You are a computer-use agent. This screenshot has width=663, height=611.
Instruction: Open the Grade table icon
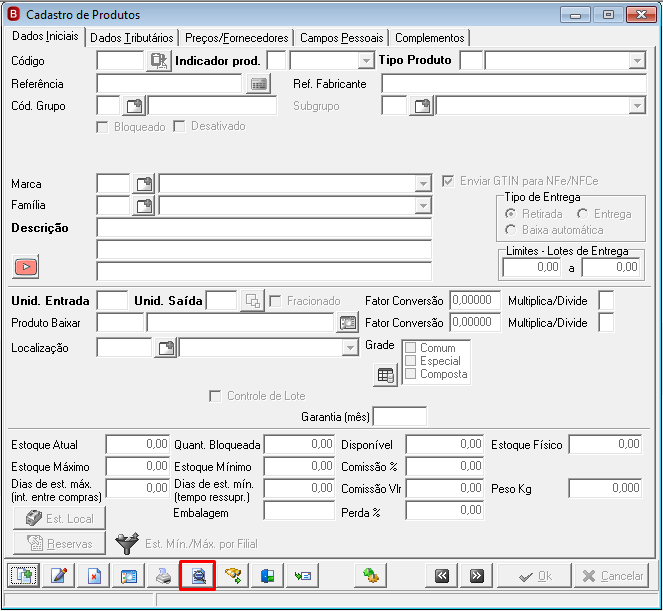(386, 375)
